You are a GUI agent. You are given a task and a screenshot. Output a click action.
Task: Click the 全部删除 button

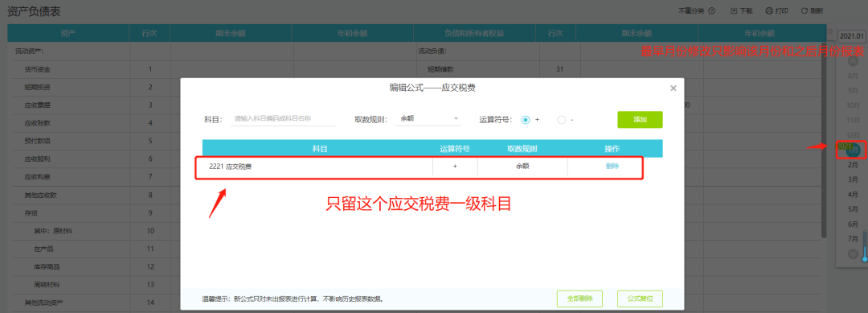pos(579,298)
